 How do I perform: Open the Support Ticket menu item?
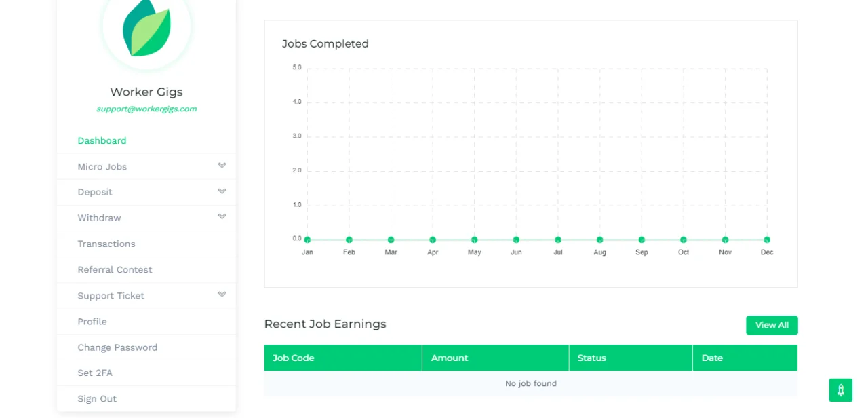click(x=111, y=296)
